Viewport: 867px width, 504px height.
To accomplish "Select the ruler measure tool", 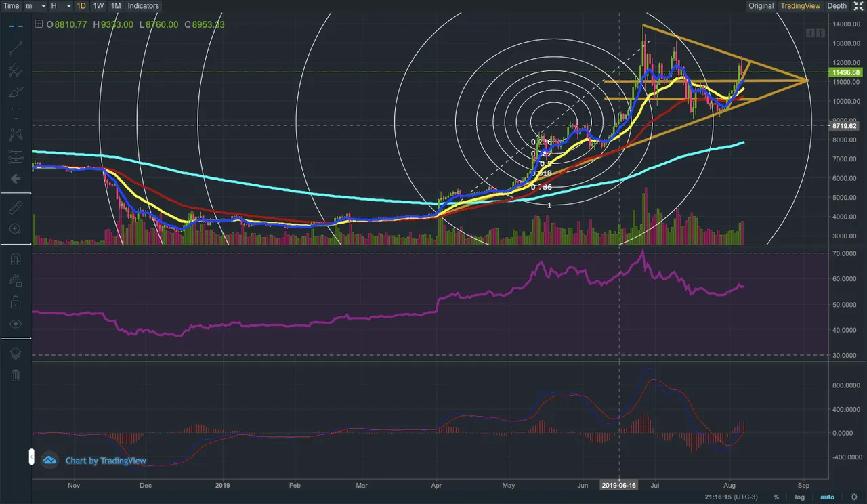I will 16,207.
